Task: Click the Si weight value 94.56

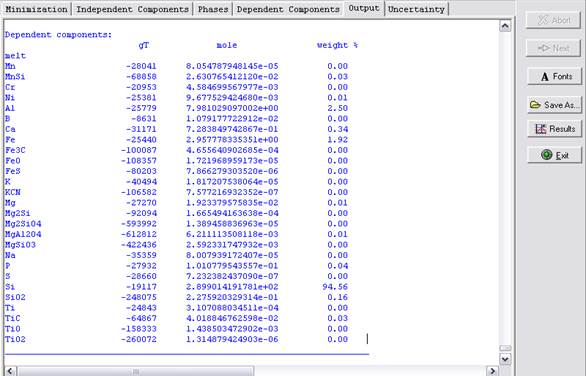Action: click(x=335, y=287)
